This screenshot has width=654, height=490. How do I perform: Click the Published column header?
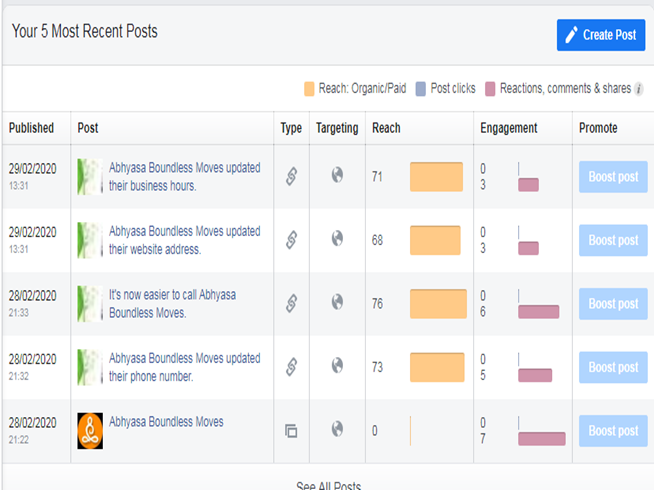31,128
